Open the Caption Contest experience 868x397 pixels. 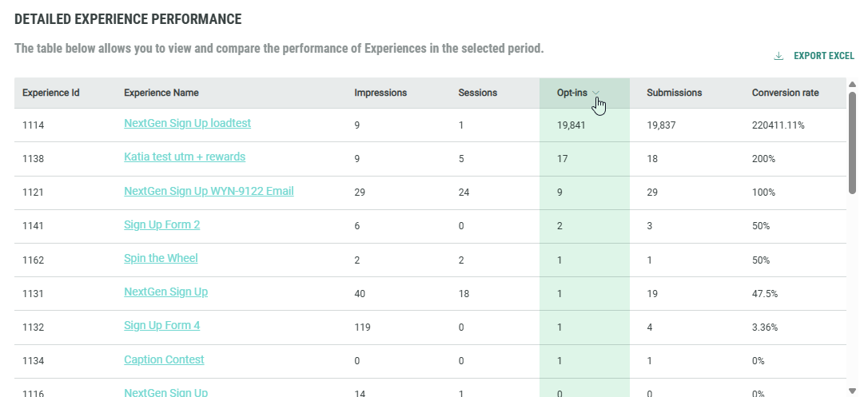click(164, 360)
